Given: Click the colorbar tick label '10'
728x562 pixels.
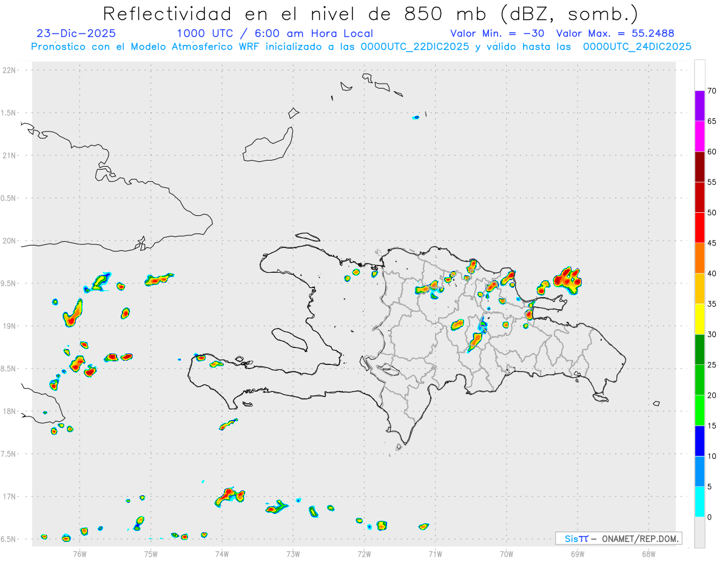Looking at the screenshot, I should coord(712,456).
